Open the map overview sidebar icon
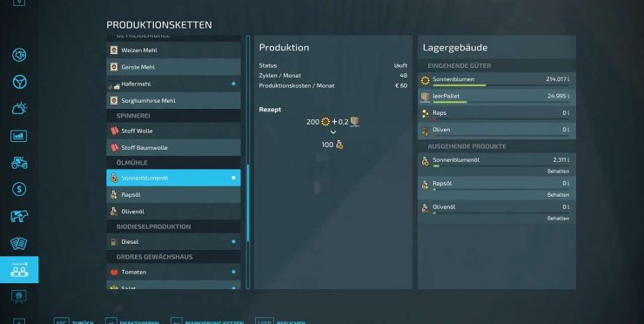Viewport: 644px width, 324px height. [x=19, y=55]
